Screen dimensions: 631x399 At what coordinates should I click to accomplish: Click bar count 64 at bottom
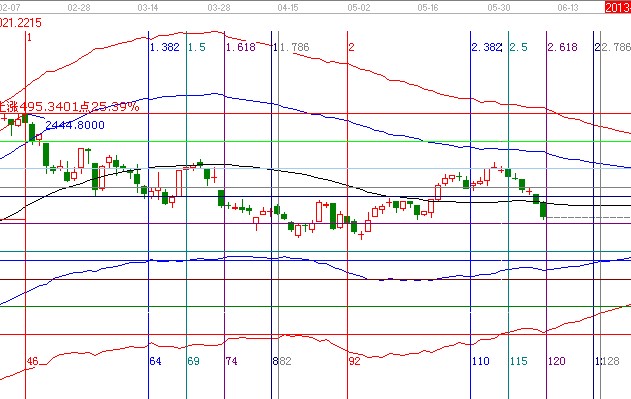point(155,361)
